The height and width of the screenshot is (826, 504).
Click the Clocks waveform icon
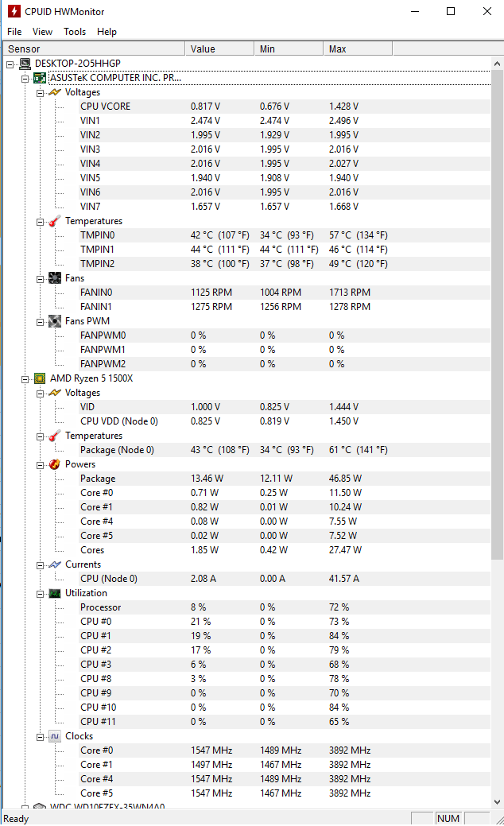coord(54,736)
